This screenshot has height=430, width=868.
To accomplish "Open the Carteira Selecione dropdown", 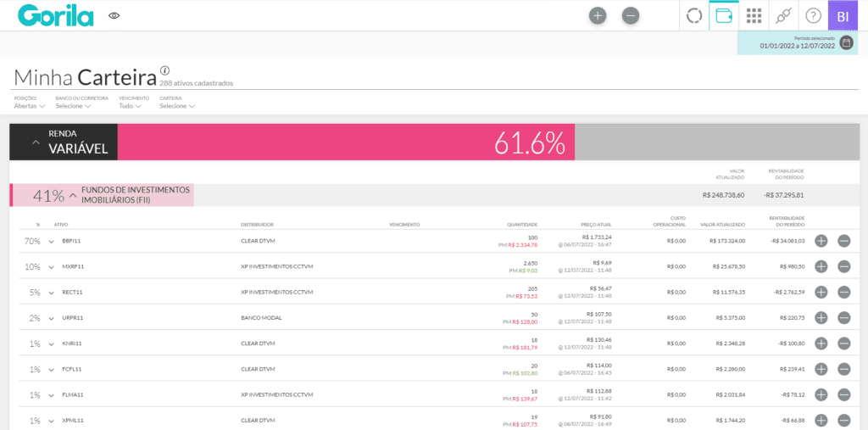I will [x=177, y=106].
